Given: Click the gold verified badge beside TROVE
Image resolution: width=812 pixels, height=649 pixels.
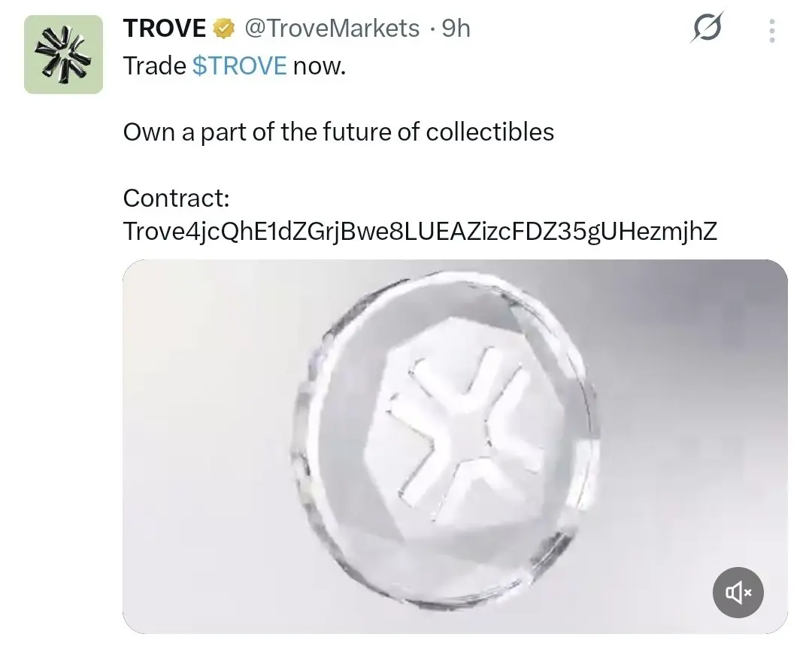Looking at the screenshot, I should [224, 29].
